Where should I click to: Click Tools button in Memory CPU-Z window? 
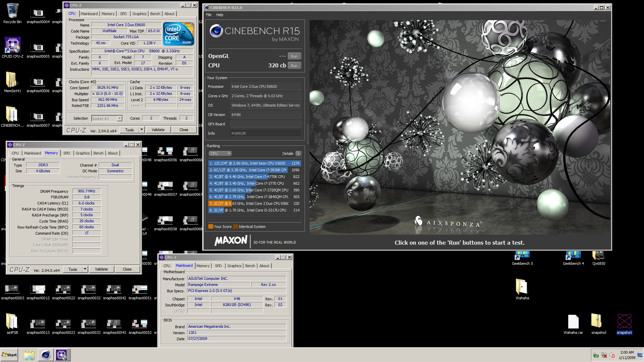point(73,269)
